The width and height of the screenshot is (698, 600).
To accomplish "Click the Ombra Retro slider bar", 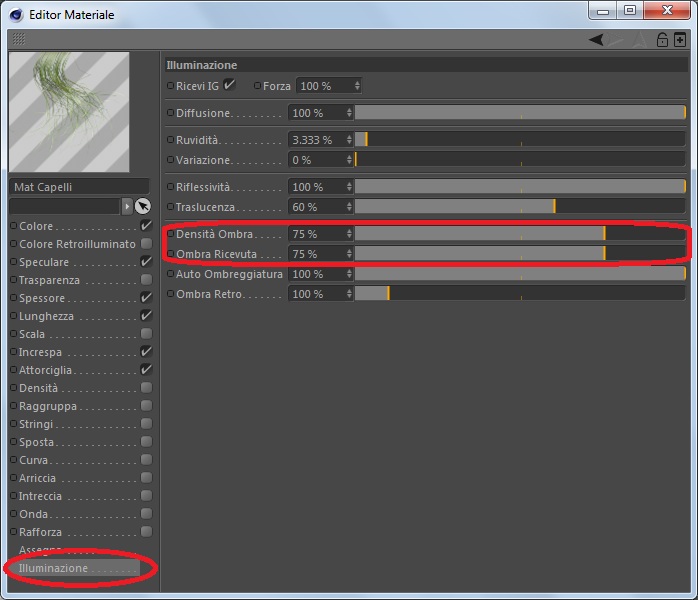I will coord(520,294).
